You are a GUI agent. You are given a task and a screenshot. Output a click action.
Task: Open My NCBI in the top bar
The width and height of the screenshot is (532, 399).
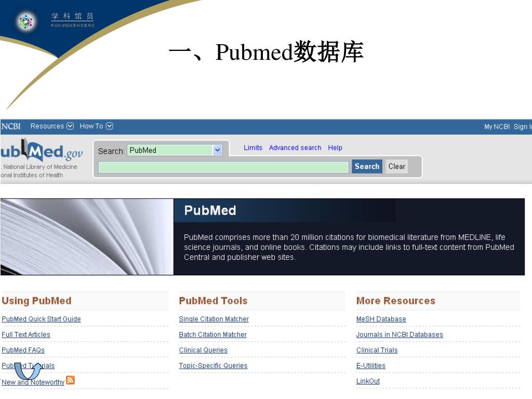coord(497,127)
